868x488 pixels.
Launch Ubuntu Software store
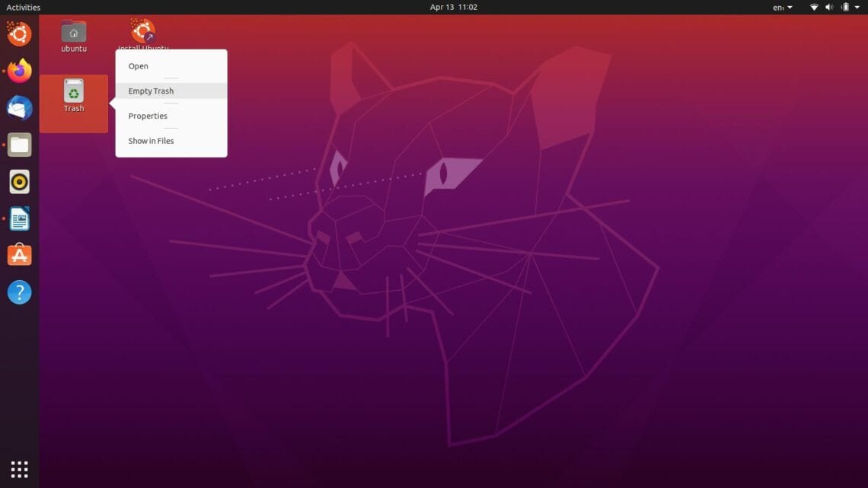(x=18, y=255)
